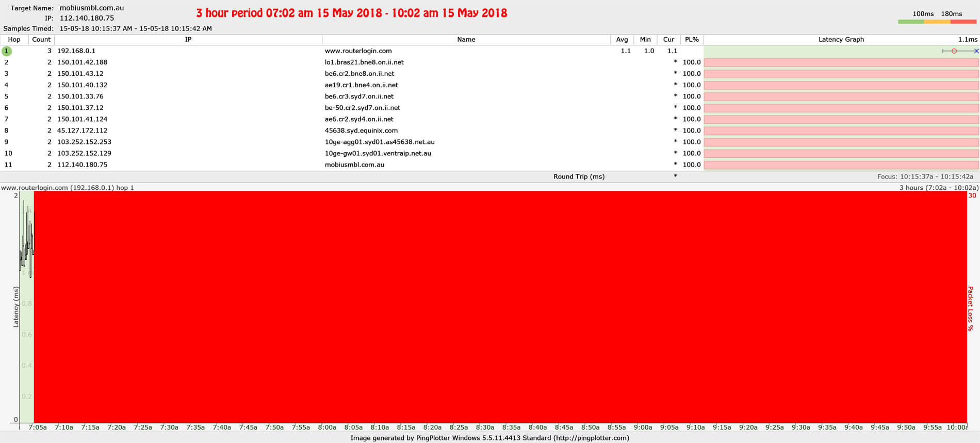Click the 9:55a timeline tick
The width and height of the screenshot is (980, 443).
[x=932, y=428]
